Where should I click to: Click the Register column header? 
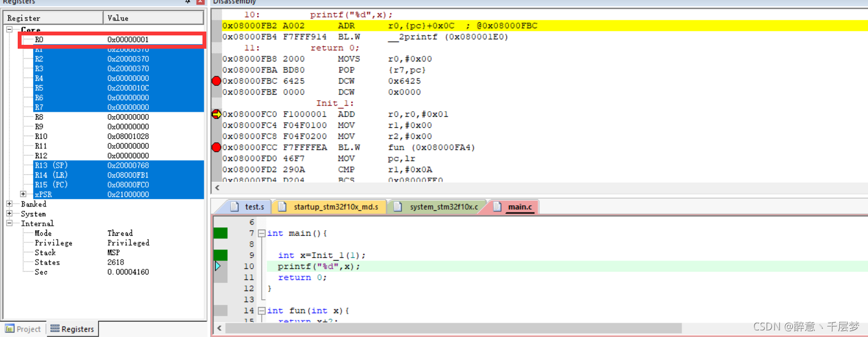click(x=53, y=18)
